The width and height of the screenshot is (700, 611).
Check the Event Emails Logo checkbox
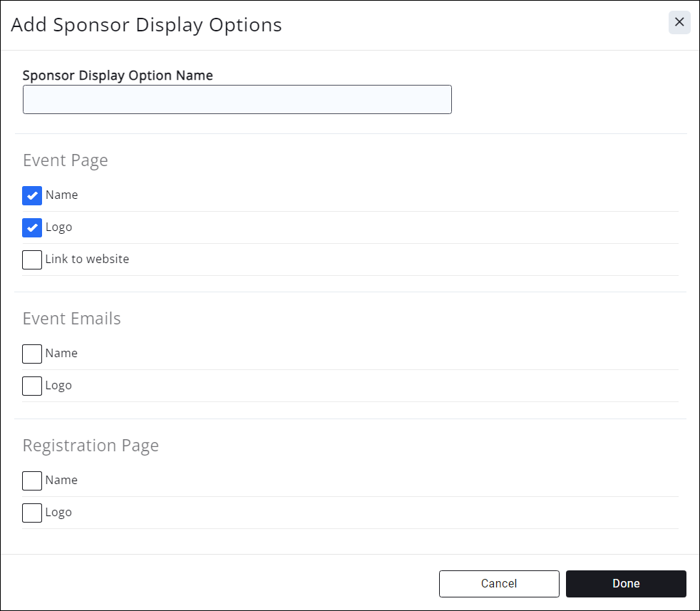click(32, 386)
